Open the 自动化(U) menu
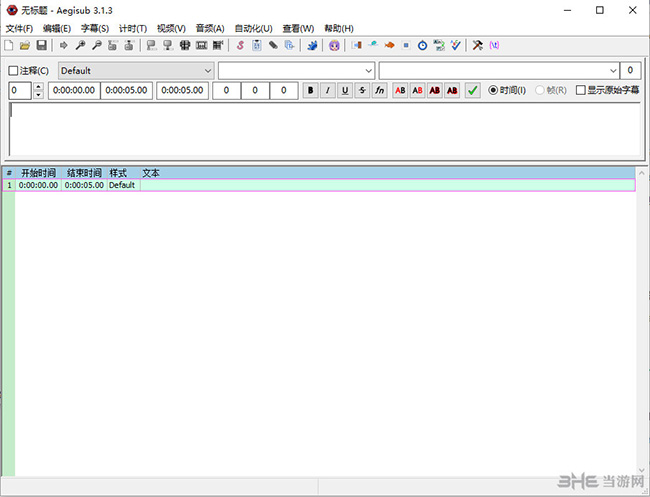The image size is (650, 497). [x=253, y=29]
